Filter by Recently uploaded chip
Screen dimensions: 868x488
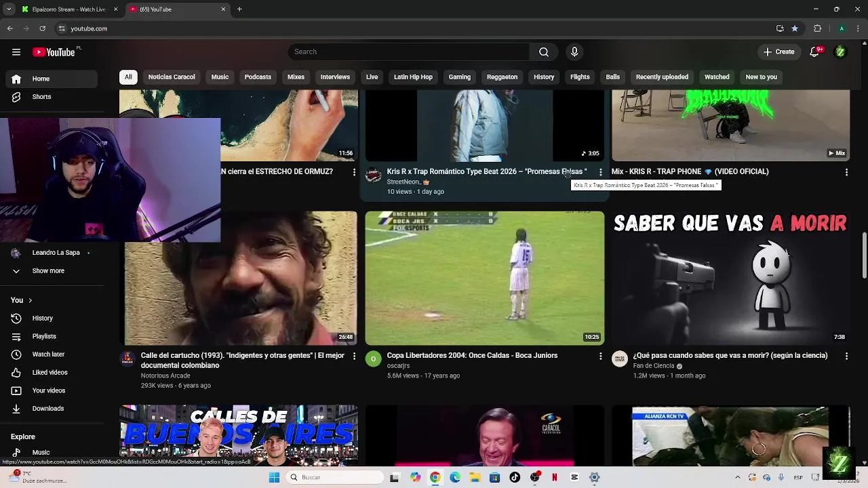[662, 77]
